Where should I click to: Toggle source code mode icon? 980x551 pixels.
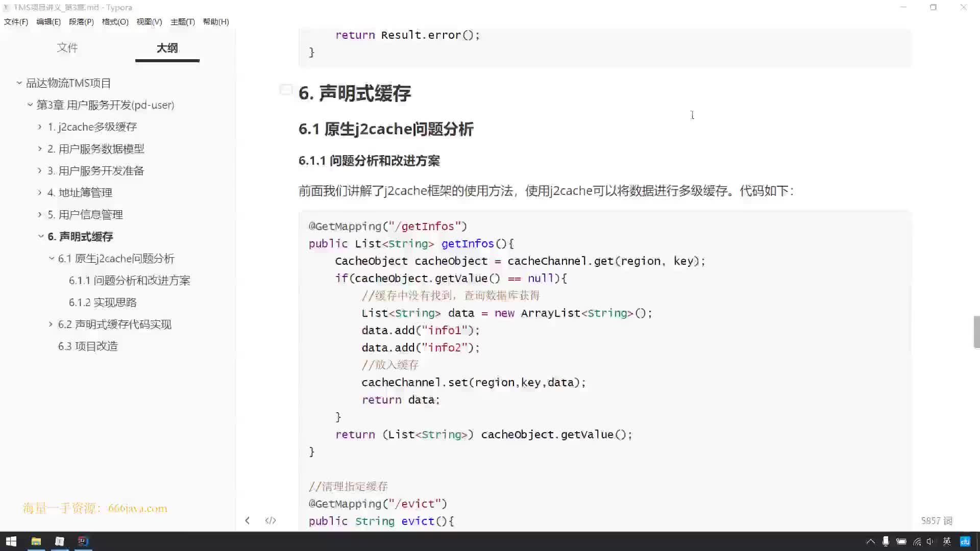click(271, 520)
